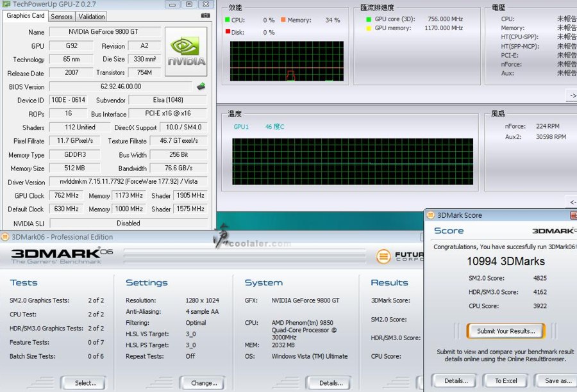Click the BIOS save chip icon

click(201, 86)
